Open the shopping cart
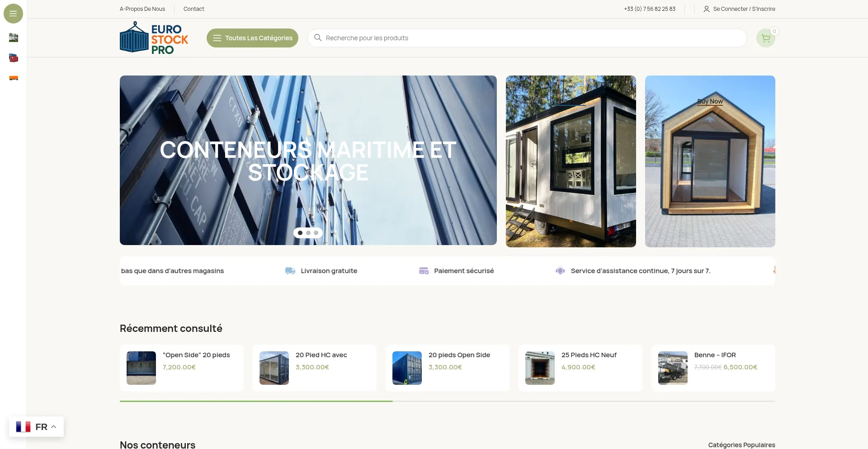 765,38
